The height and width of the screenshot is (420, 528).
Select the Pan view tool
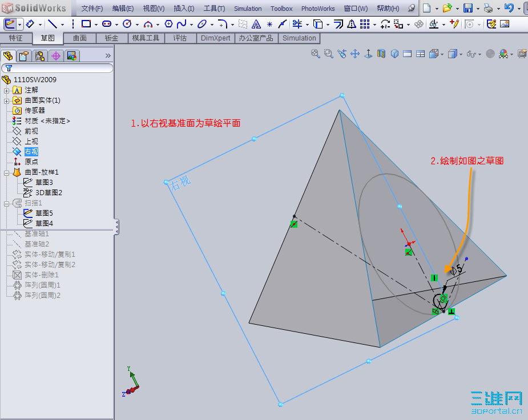[355, 54]
